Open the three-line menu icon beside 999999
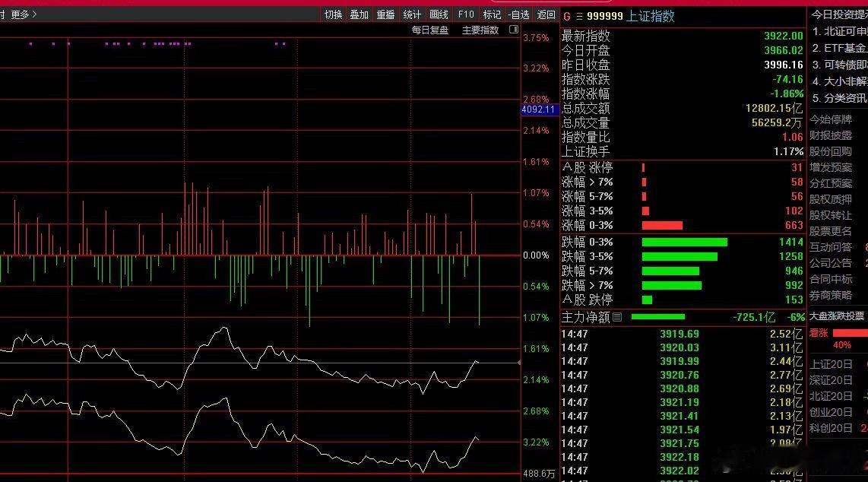This screenshot has height=482, width=868. 579,17
